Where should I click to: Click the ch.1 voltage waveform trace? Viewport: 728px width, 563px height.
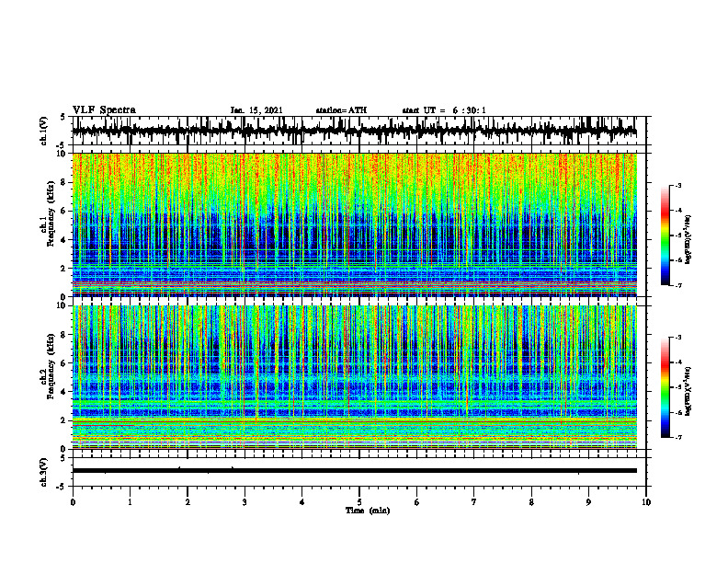[x=355, y=131]
